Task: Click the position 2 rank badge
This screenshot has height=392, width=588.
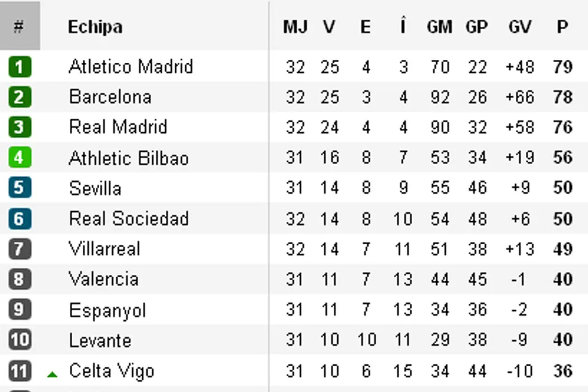Action: point(19,97)
